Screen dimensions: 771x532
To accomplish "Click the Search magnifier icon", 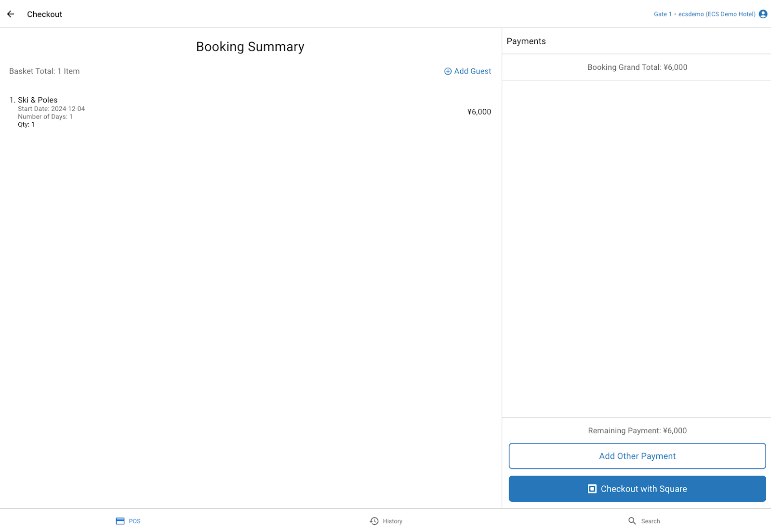I will tap(632, 521).
